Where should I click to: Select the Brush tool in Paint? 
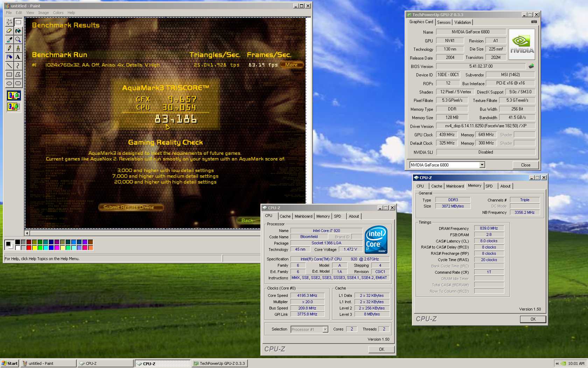pos(18,48)
